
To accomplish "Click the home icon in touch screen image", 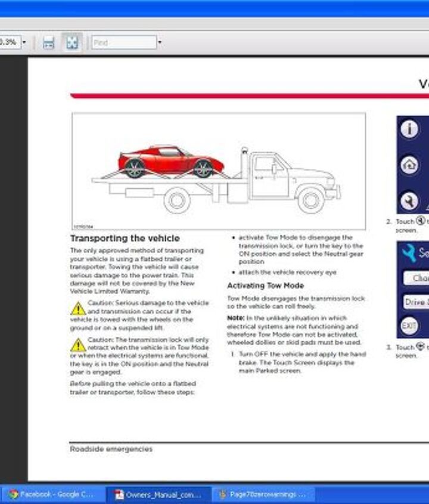I will [409, 165].
